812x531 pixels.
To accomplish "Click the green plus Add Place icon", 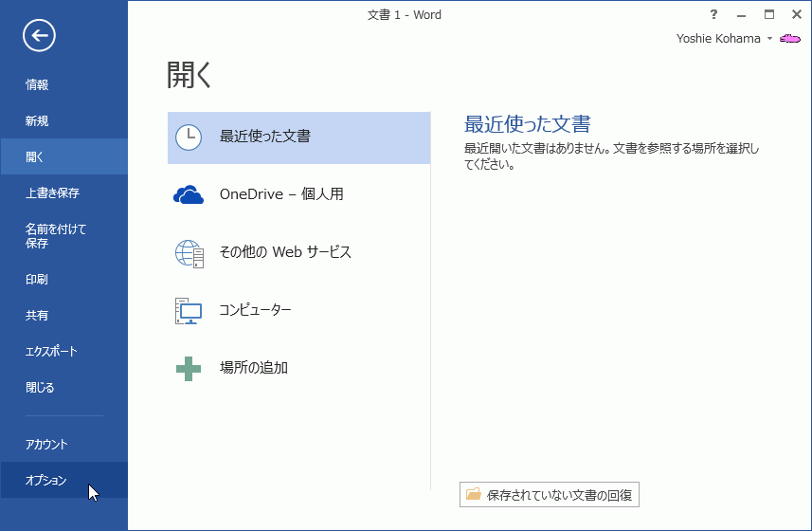I will tap(189, 368).
